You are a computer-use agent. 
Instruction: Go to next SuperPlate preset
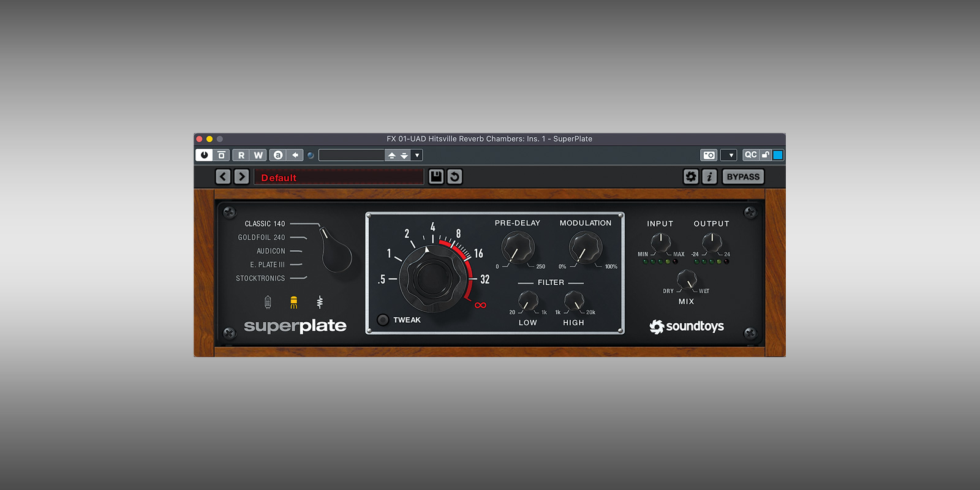241,177
